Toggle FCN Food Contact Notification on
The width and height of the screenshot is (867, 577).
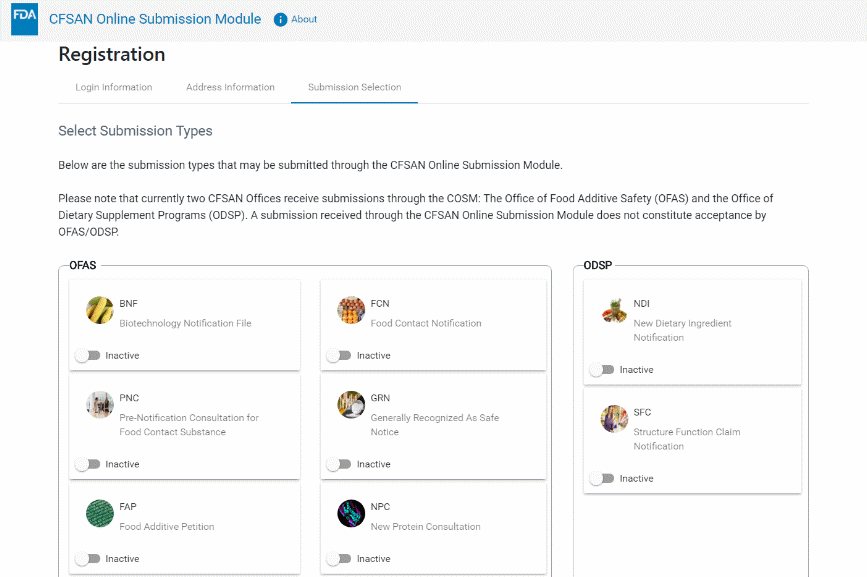point(339,355)
